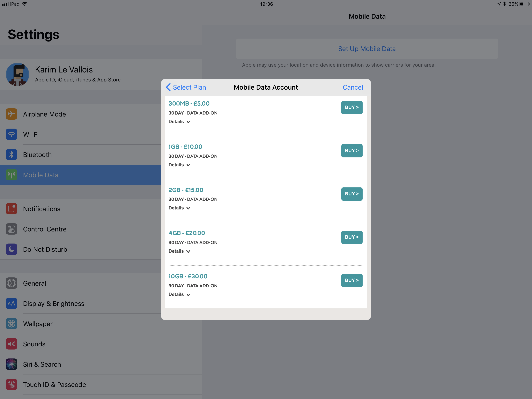This screenshot has width=532, height=399.
Task: Tap the Karim Le Vallois profile avatar
Action: pyautogui.click(x=18, y=74)
